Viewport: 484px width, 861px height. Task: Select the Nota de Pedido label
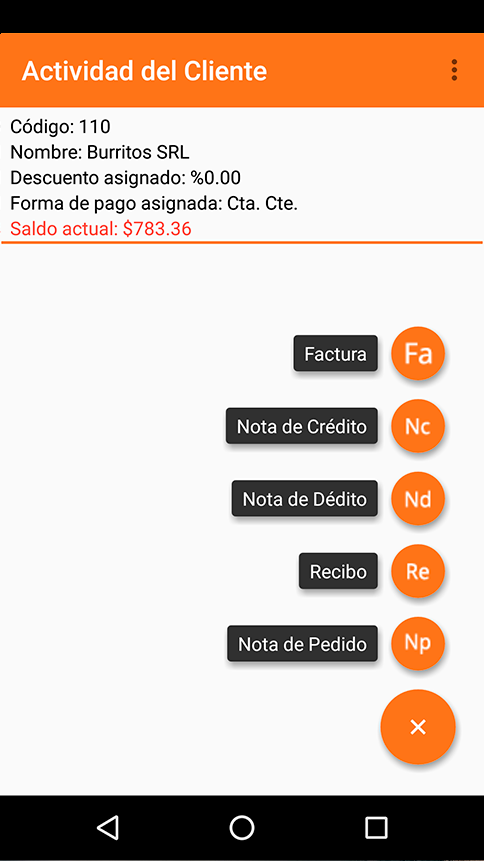(302, 644)
